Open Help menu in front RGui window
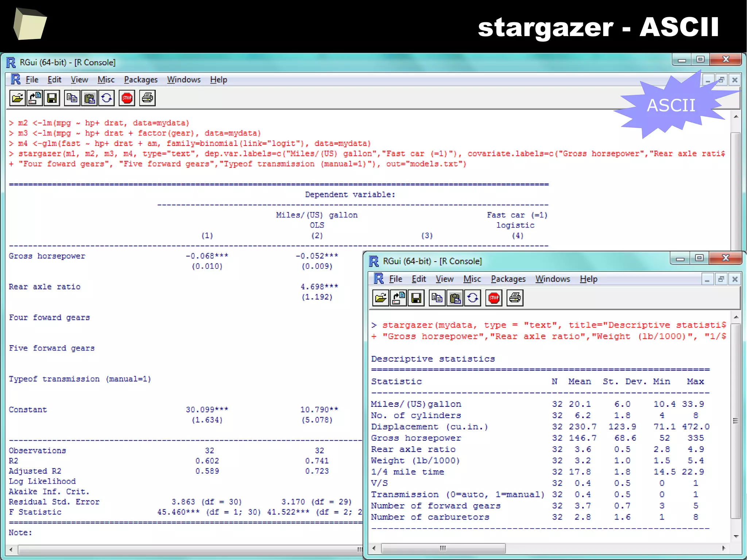Image resolution: width=747 pixels, height=560 pixels. point(589,279)
